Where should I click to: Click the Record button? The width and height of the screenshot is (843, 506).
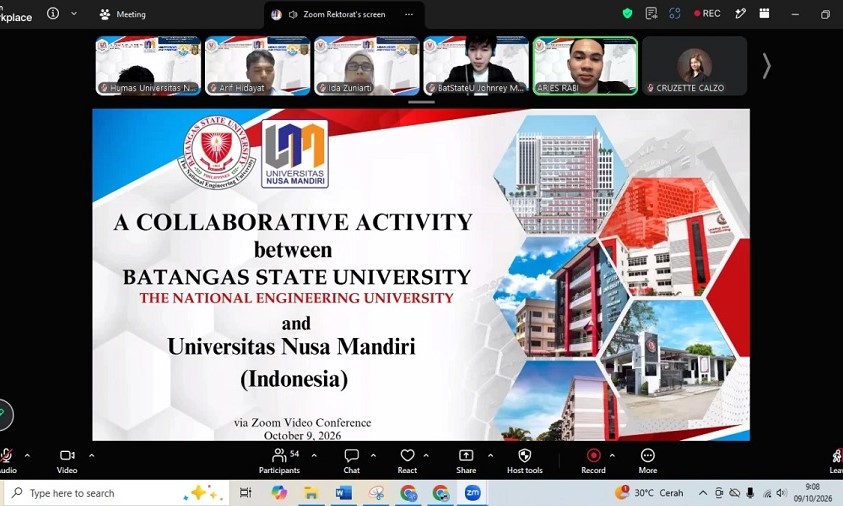point(594,461)
